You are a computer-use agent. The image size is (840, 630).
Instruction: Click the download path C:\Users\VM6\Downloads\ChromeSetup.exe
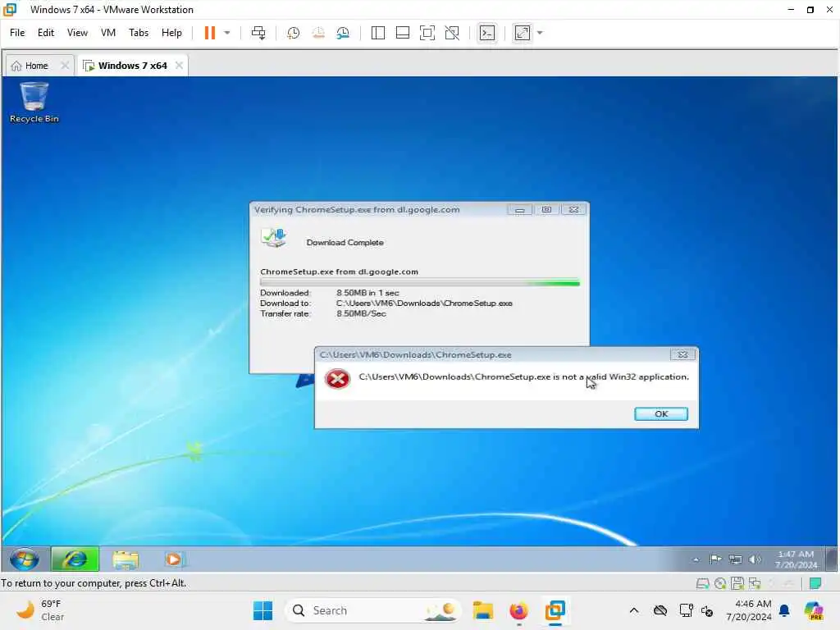click(x=424, y=304)
